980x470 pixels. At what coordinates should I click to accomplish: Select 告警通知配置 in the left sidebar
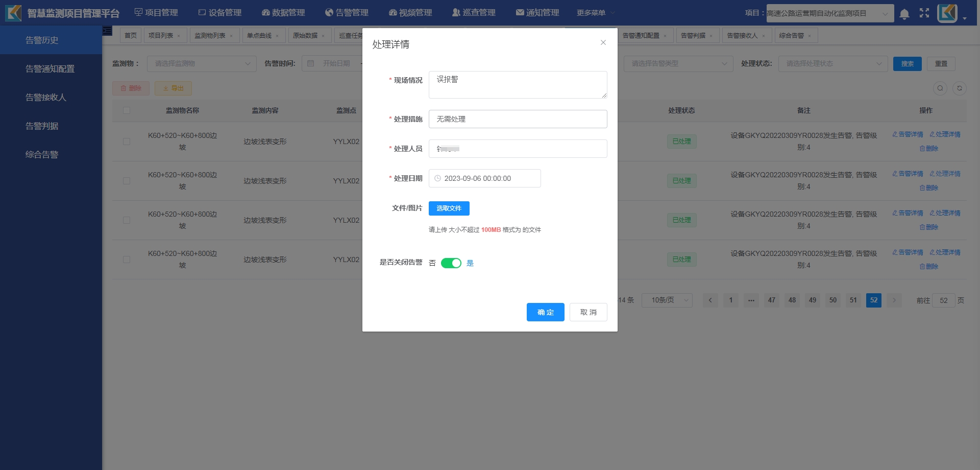(x=50, y=69)
